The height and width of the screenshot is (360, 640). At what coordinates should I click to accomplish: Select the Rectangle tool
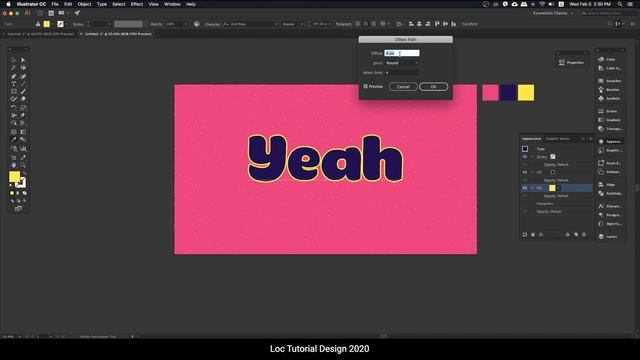pyautogui.click(x=13, y=91)
